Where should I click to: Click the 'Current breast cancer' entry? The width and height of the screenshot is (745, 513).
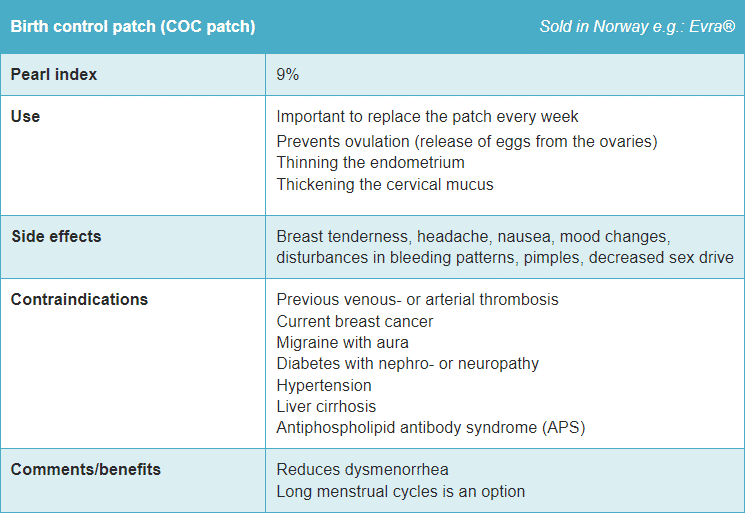click(x=354, y=321)
